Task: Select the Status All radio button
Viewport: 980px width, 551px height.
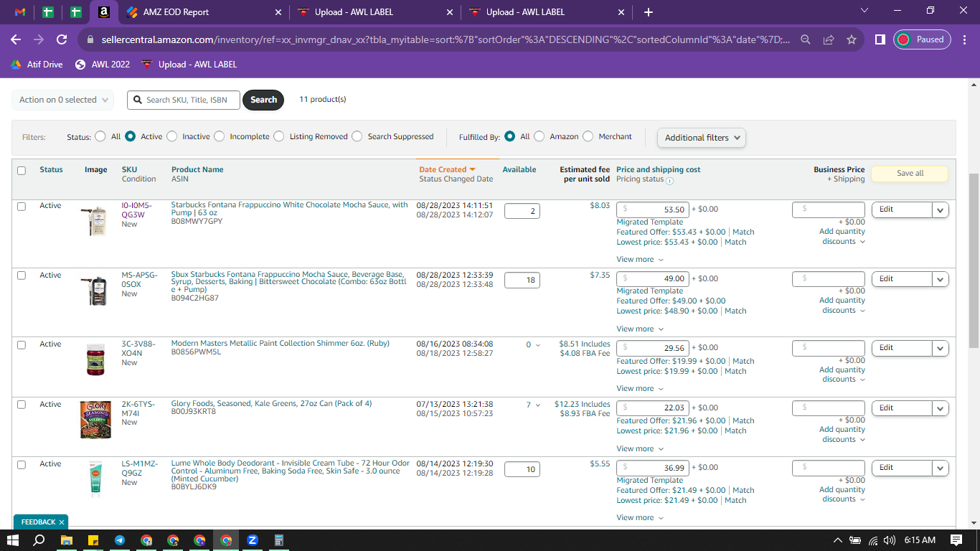Action: 100,136
